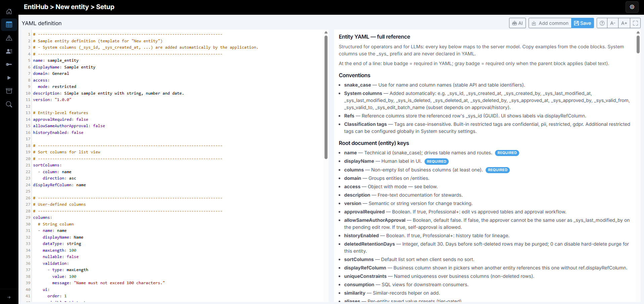Image resolution: width=644 pixels, height=304 pixels.
Task: Open the key icon in sidebar
Action: click(x=9, y=64)
